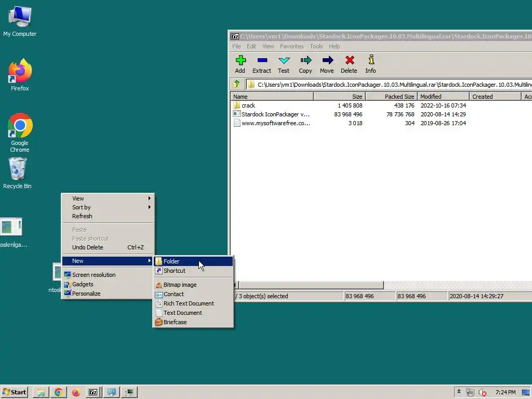Open the Tools menu
This screenshot has height=399, width=532.
tap(316, 46)
